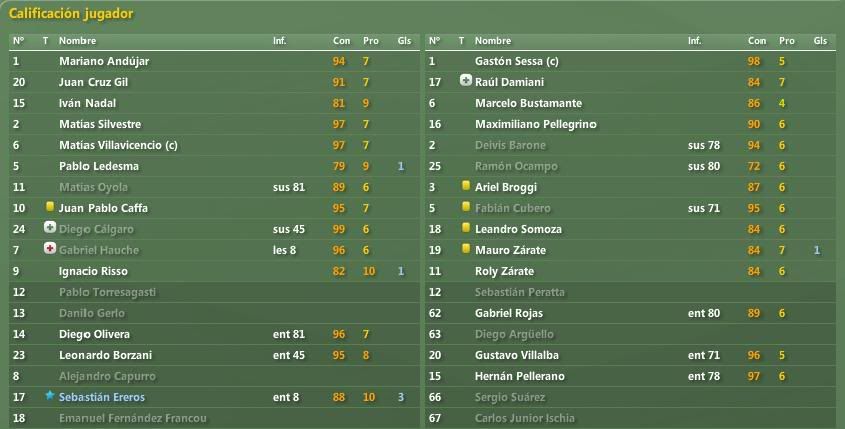Image resolution: width=845 pixels, height=429 pixels.
Task: Click Mauro Zárate's yellow card icon
Action: coord(466,248)
